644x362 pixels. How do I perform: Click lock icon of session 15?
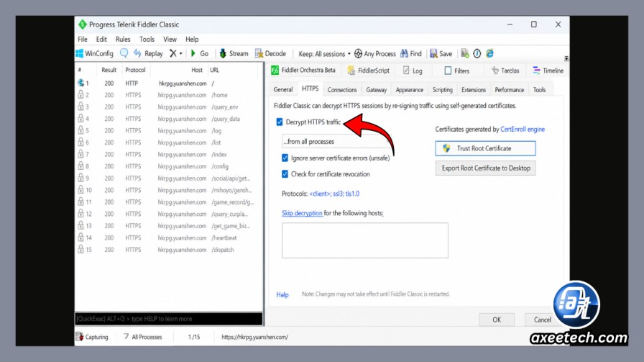[81, 249]
